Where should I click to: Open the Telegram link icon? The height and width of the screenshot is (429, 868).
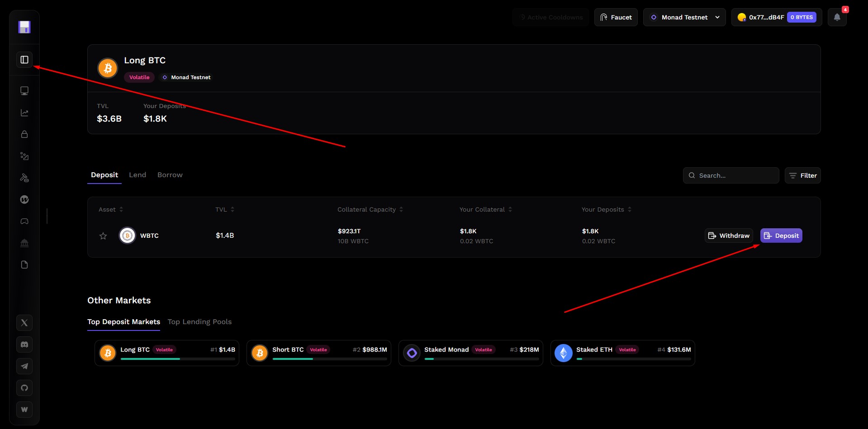(24, 366)
